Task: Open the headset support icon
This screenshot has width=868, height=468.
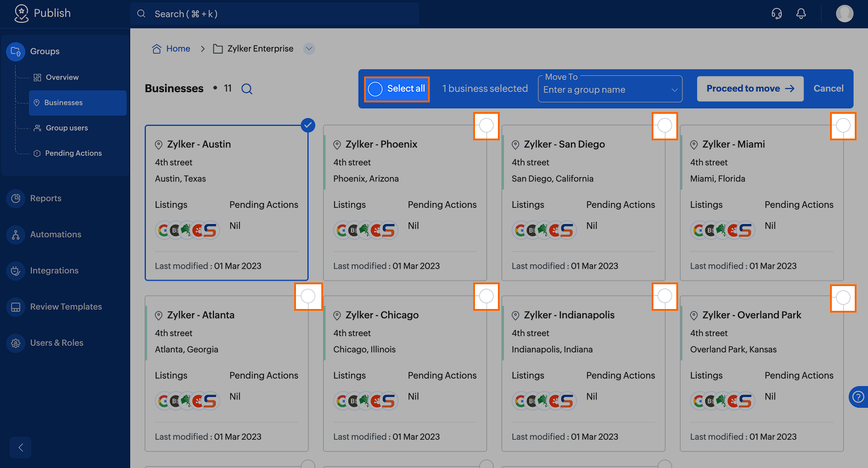Action: tap(777, 13)
